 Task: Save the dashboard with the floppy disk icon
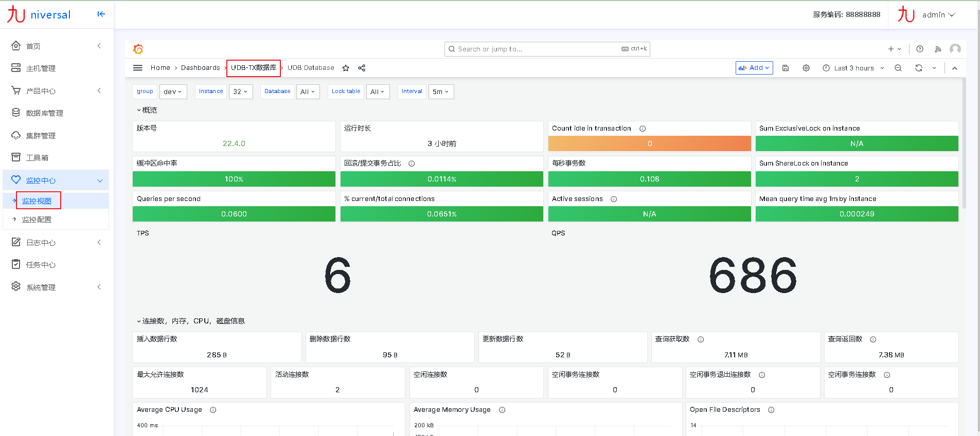(x=786, y=68)
